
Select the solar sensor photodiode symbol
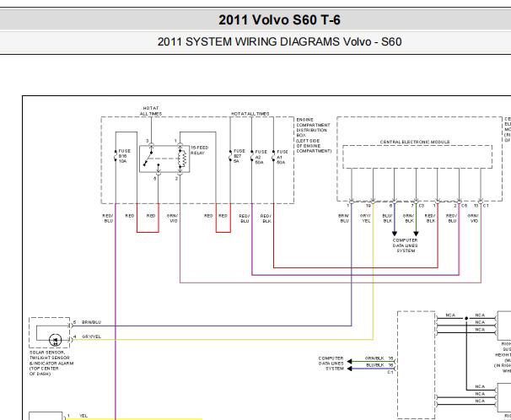click(55, 340)
